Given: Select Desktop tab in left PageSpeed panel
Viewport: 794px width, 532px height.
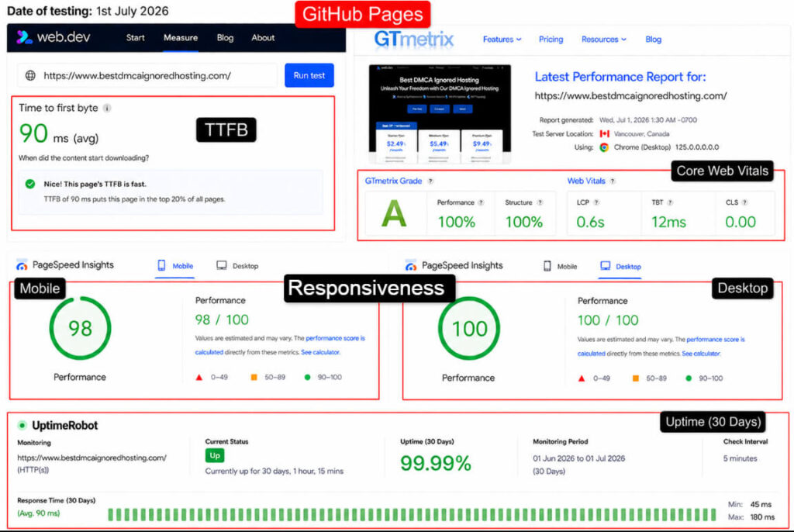Looking at the screenshot, I should coord(237,265).
